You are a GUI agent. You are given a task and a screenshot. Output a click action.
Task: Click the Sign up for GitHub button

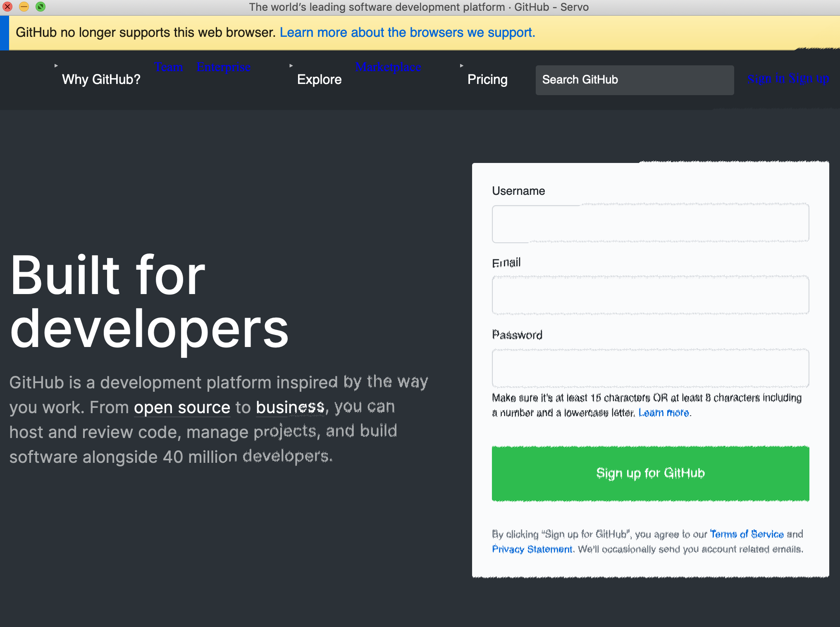click(x=650, y=474)
